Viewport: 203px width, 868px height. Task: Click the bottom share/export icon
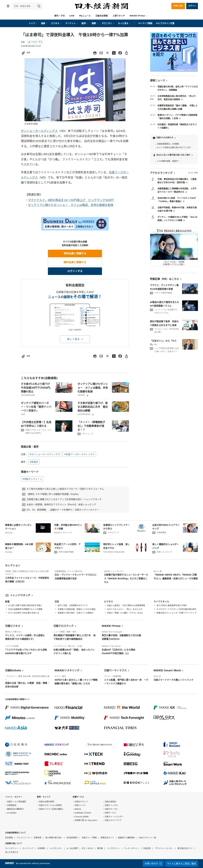[126, 356]
